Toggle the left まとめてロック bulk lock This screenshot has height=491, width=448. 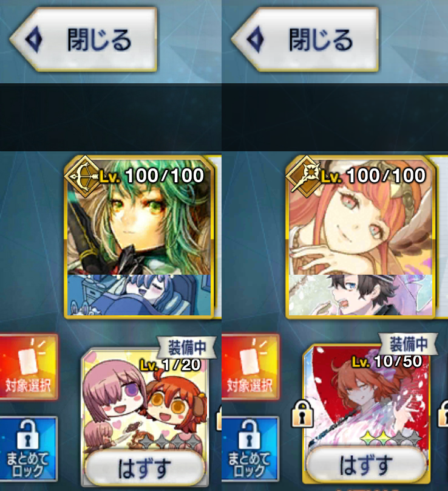pyautogui.click(x=29, y=448)
